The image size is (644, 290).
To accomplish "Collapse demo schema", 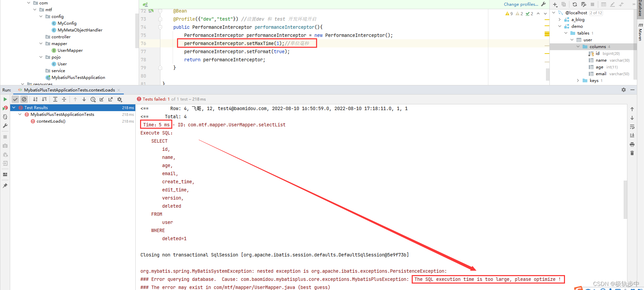I will point(560,26).
